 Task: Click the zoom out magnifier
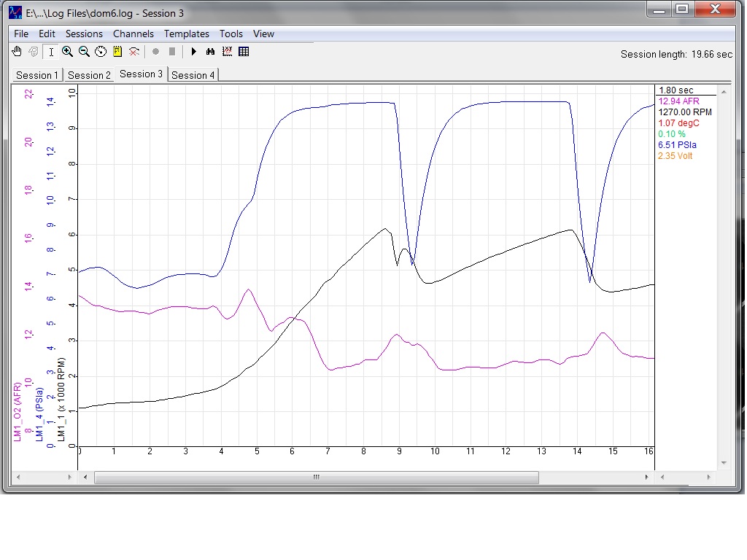click(84, 52)
